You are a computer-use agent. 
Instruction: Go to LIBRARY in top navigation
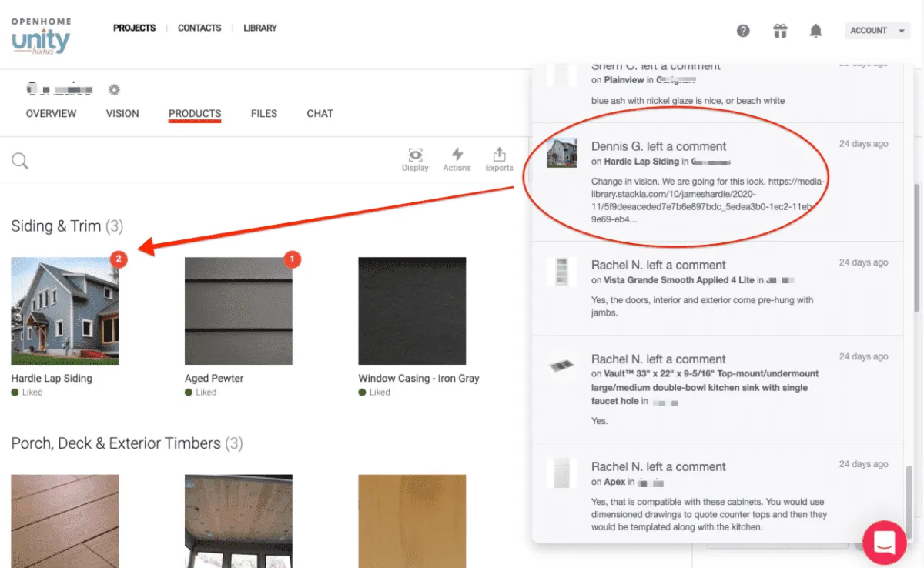(x=260, y=28)
